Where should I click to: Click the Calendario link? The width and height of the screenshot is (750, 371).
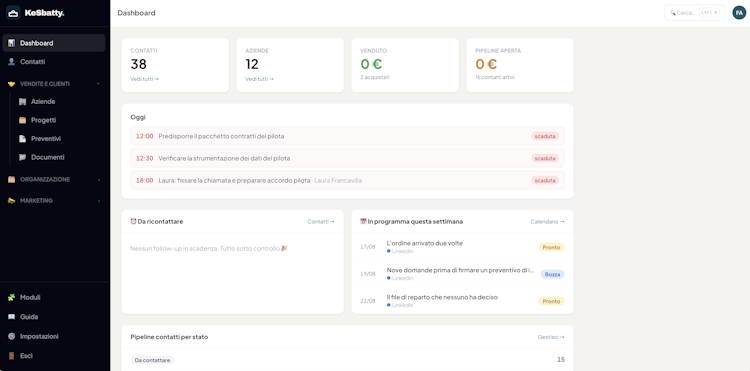(547, 222)
